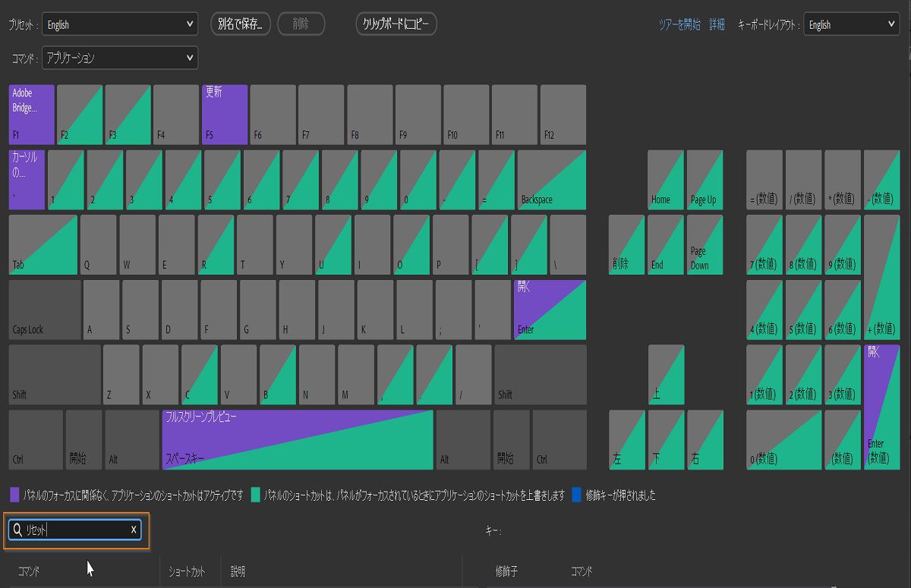The height and width of the screenshot is (588, 911).
Task: Select the numpad 7 (数値) key
Action: [764, 244]
